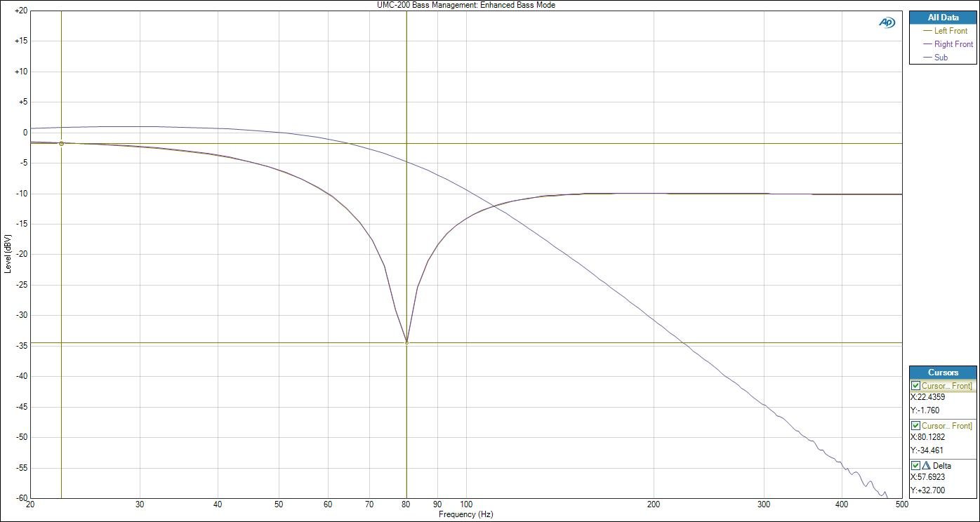Click the cursor marker near 22 Hz on the curve

[x=61, y=143]
